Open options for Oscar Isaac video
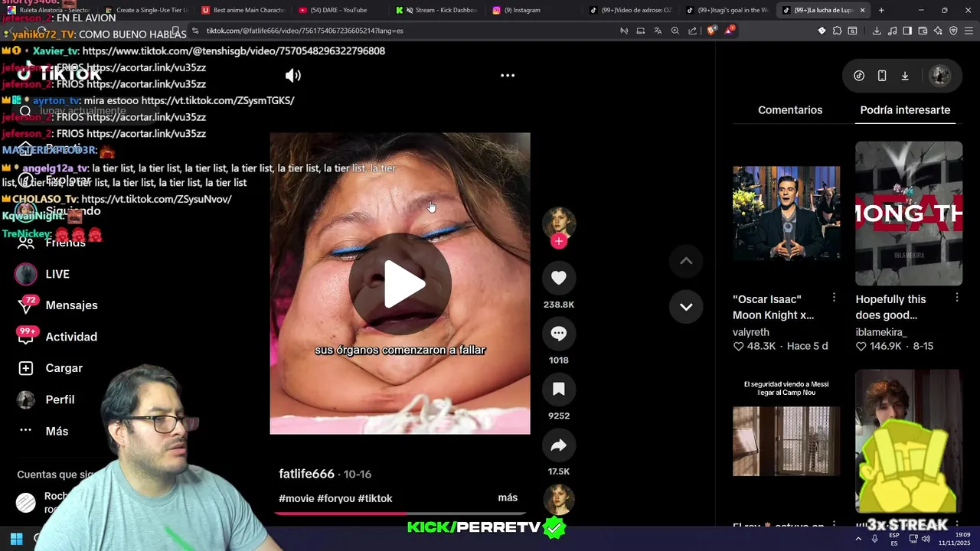The height and width of the screenshot is (551, 980). click(834, 298)
